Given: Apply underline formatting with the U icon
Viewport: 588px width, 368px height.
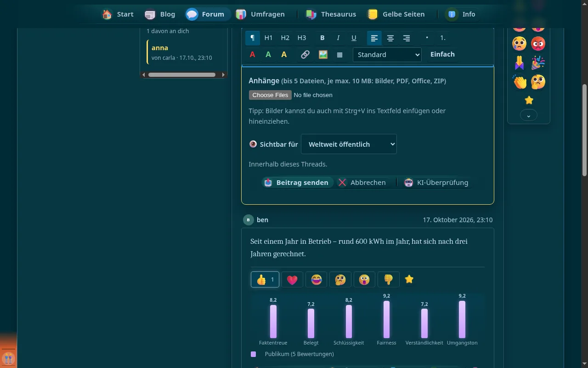Looking at the screenshot, I should (354, 38).
